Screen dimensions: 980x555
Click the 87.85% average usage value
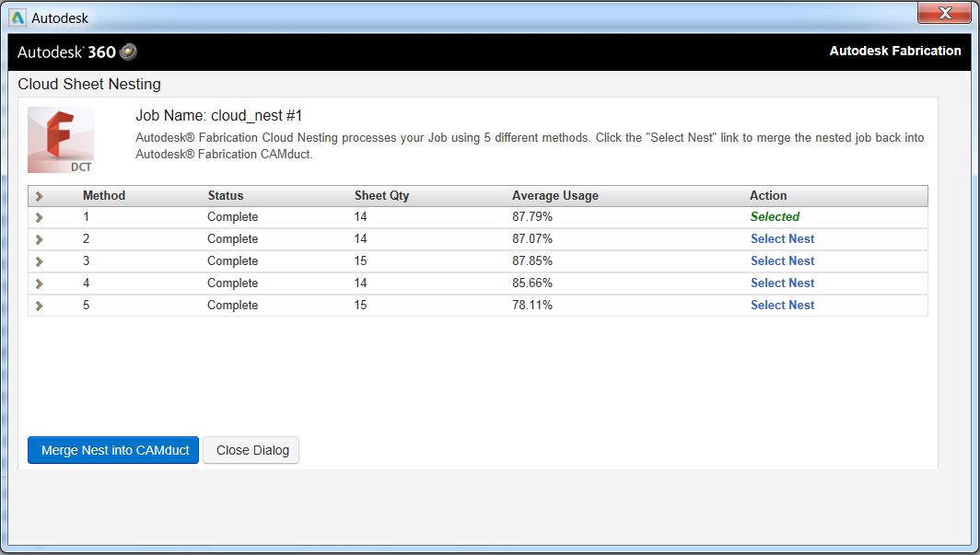tap(532, 261)
